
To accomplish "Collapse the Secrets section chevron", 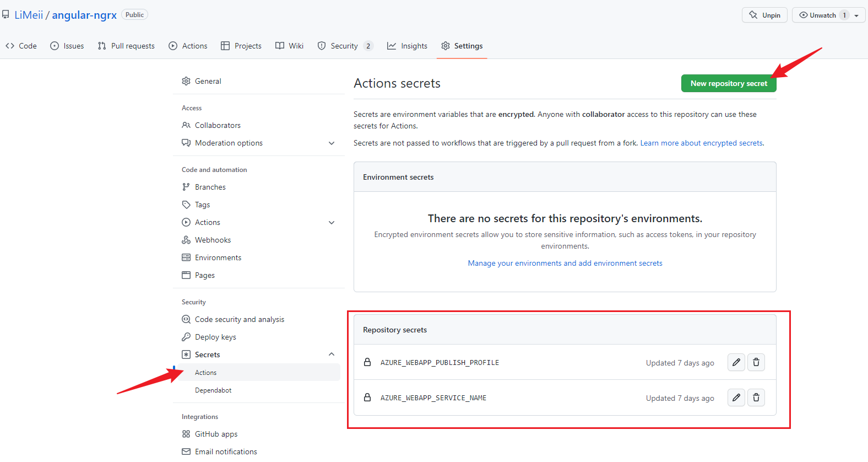I will pos(332,354).
